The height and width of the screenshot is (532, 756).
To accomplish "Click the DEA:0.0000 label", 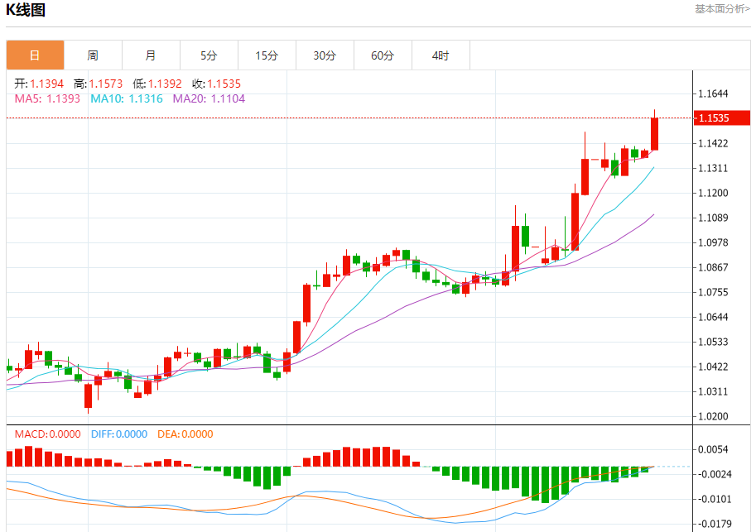I will (x=185, y=434).
